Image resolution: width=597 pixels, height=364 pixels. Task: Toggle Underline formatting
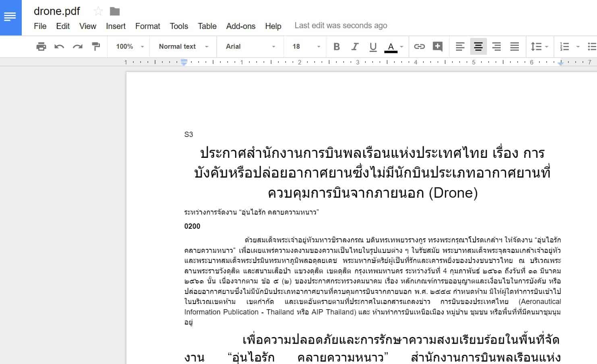[373, 47]
